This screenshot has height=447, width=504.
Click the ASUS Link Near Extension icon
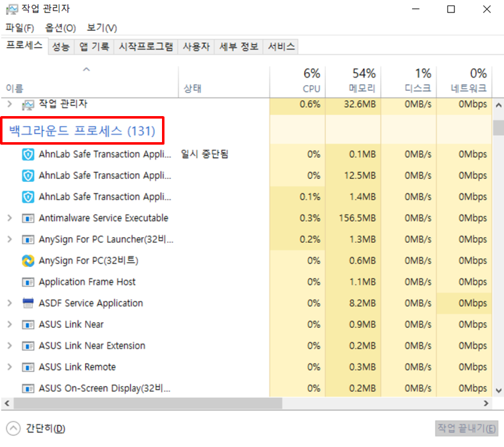[28, 346]
